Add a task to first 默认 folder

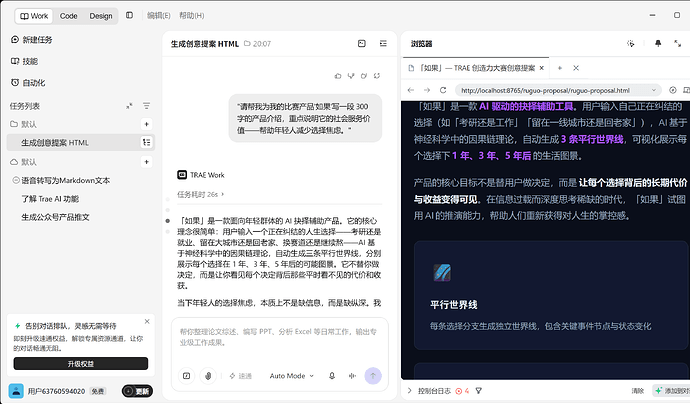pos(147,124)
